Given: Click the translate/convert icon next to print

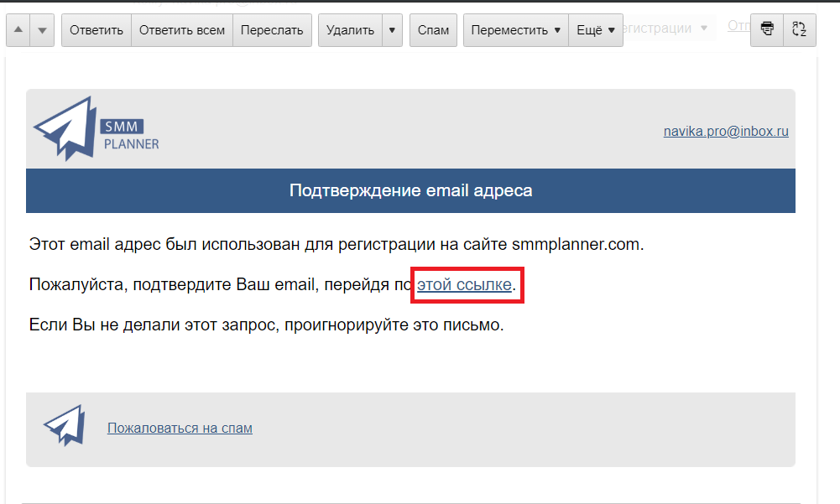Looking at the screenshot, I should click(798, 29).
